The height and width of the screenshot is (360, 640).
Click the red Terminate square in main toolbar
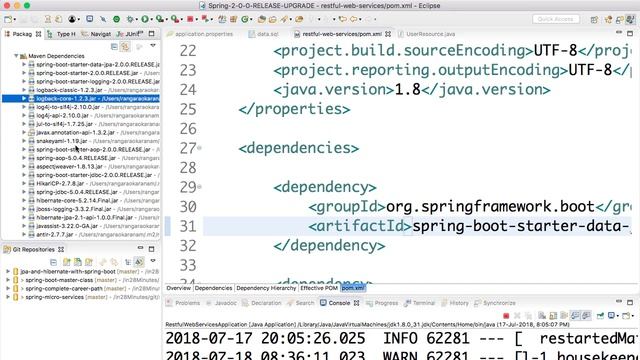(190, 19)
